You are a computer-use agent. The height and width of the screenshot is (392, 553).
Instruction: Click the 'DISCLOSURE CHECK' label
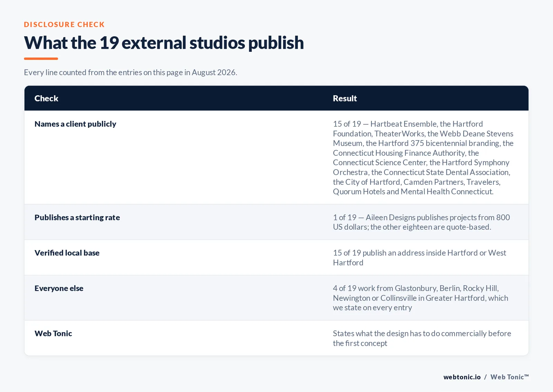[64, 25]
